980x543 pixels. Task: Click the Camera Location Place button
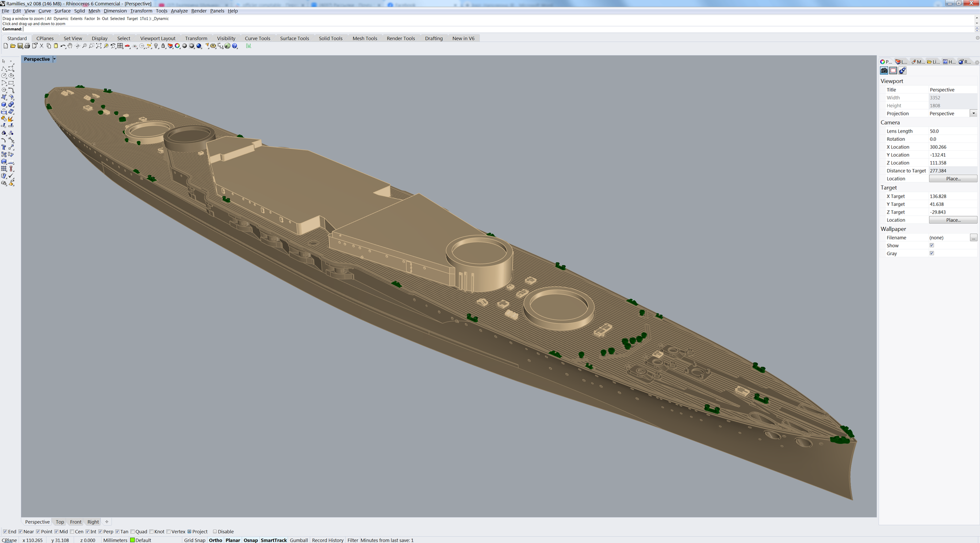point(953,179)
